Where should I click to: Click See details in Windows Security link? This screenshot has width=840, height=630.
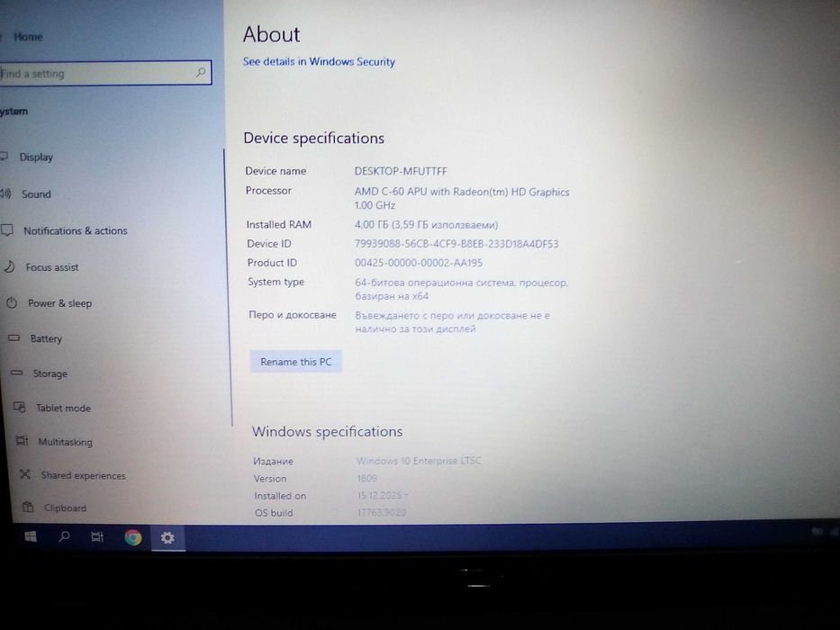(x=319, y=61)
